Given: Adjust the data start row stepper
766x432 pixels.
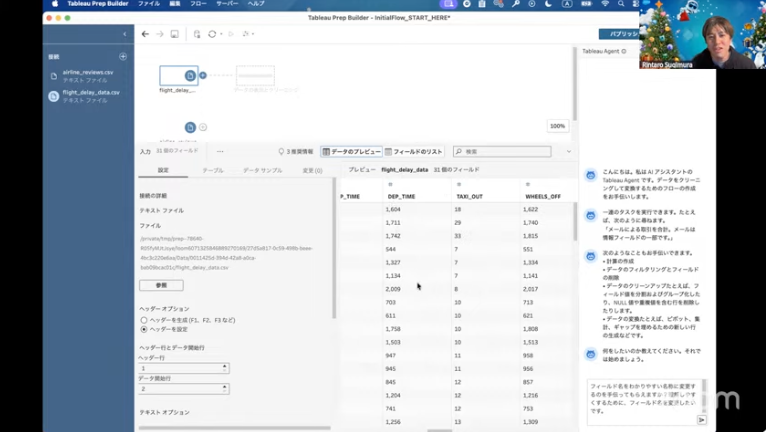Looking at the screenshot, I should 225,389.
